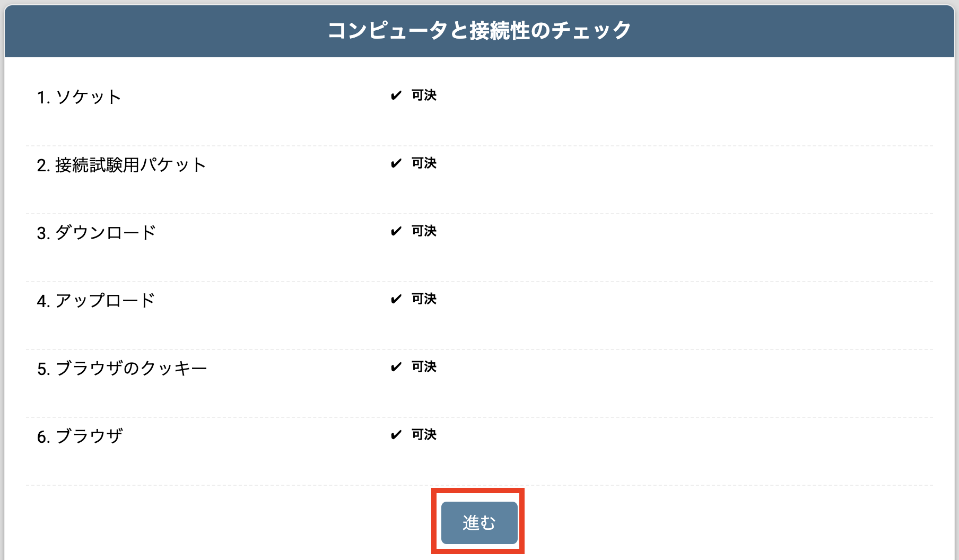Click the checkmark icon for ブラウザのクッキー

(x=396, y=367)
